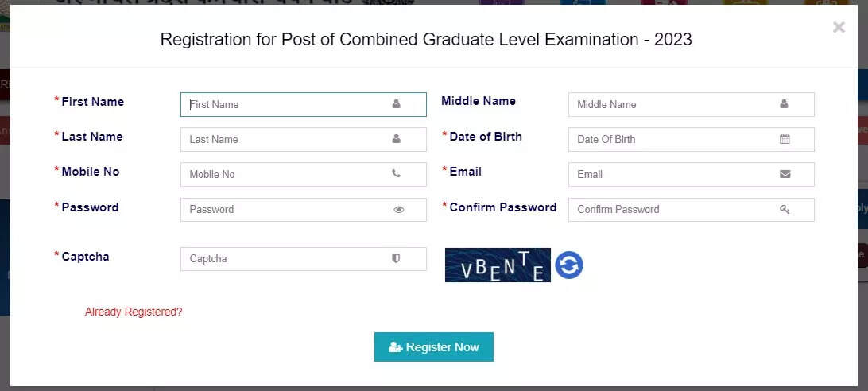The image size is (868, 391).
Task: Click the user icon in First Name field
Action: [397, 103]
